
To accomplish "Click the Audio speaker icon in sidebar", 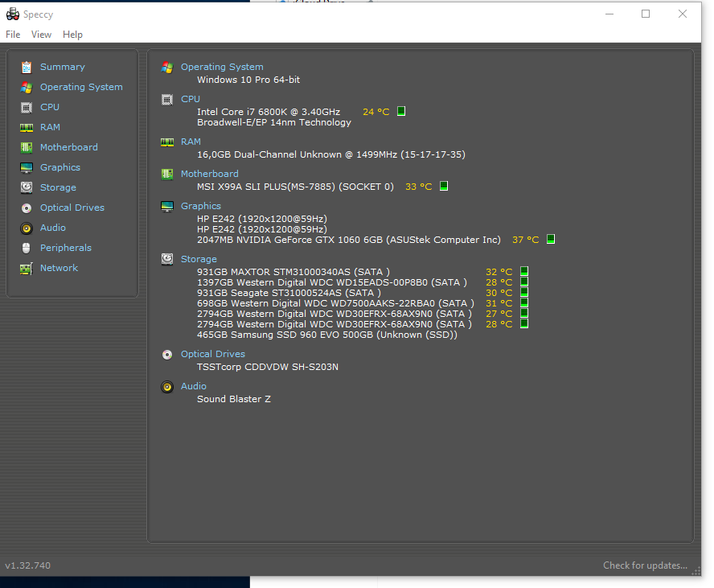I will [x=27, y=228].
